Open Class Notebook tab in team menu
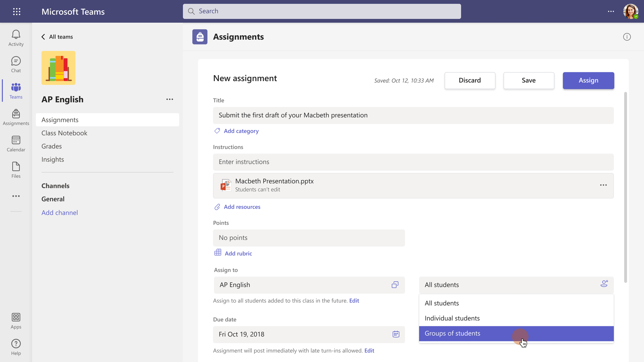 point(64,133)
